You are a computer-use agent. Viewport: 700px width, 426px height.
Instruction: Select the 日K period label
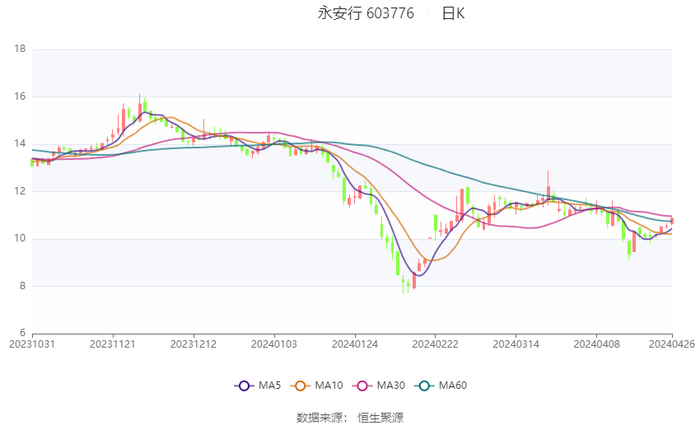454,13
